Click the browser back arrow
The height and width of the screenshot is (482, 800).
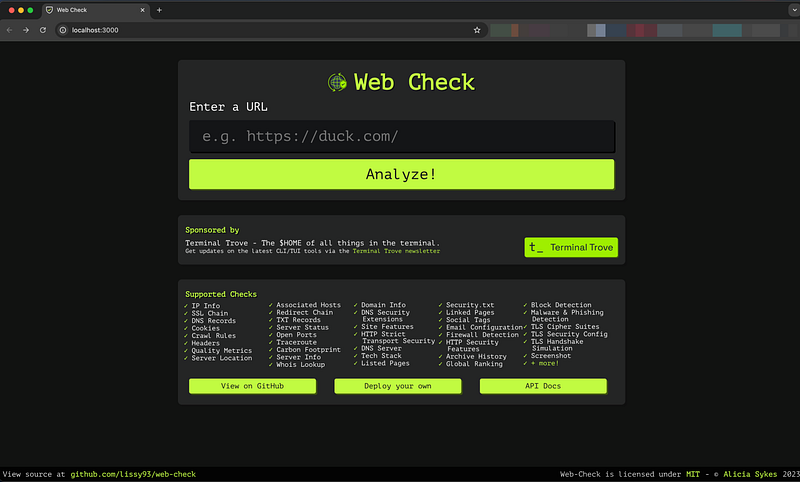coord(9,30)
